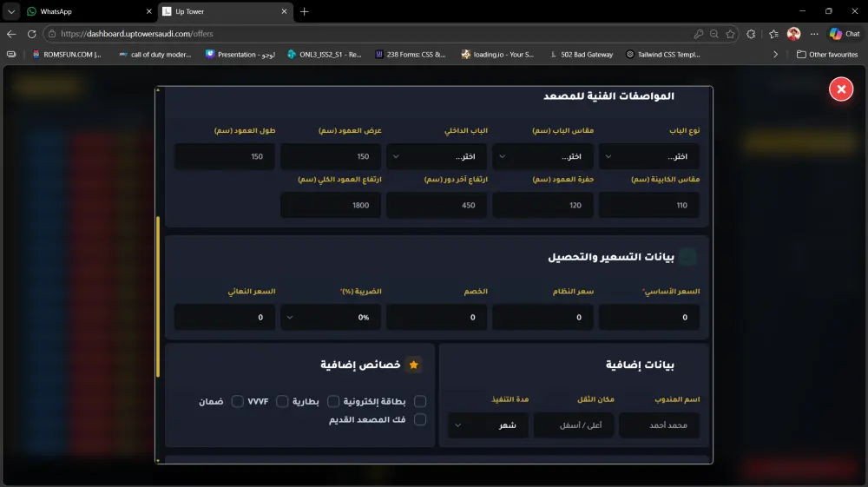
Task: Click the مقاس الكابينة field showing 110
Action: pos(648,206)
